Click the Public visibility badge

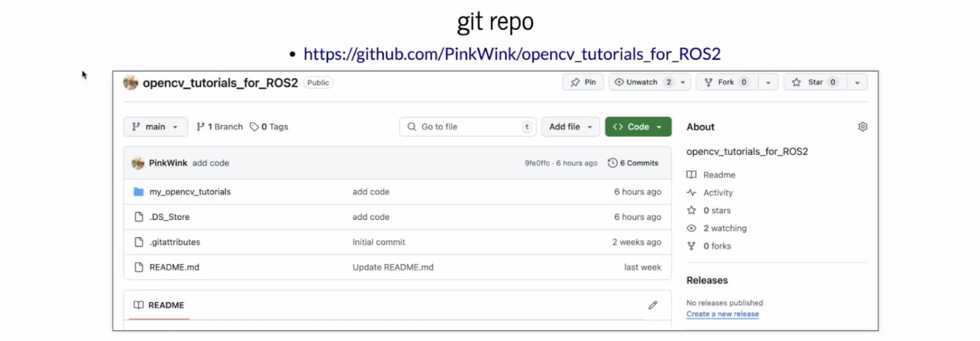click(x=318, y=83)
